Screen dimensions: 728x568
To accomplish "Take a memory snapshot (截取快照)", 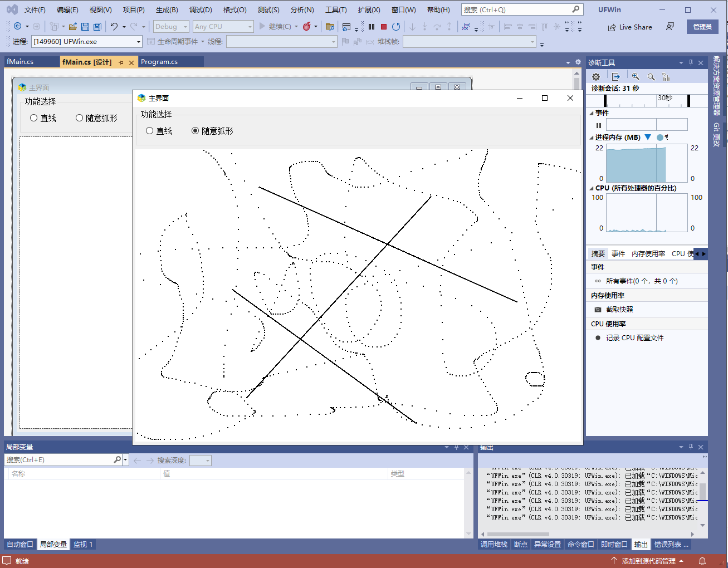I will click(x=614, y=310).
